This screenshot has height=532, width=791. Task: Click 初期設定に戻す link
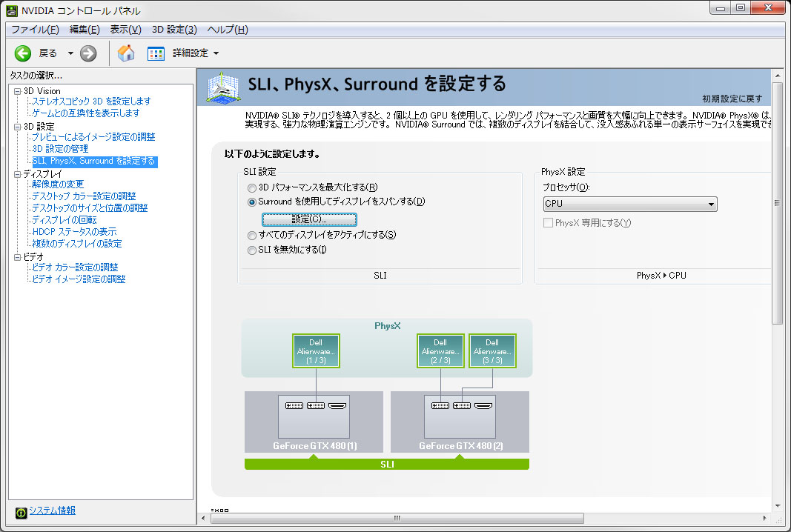732,99
